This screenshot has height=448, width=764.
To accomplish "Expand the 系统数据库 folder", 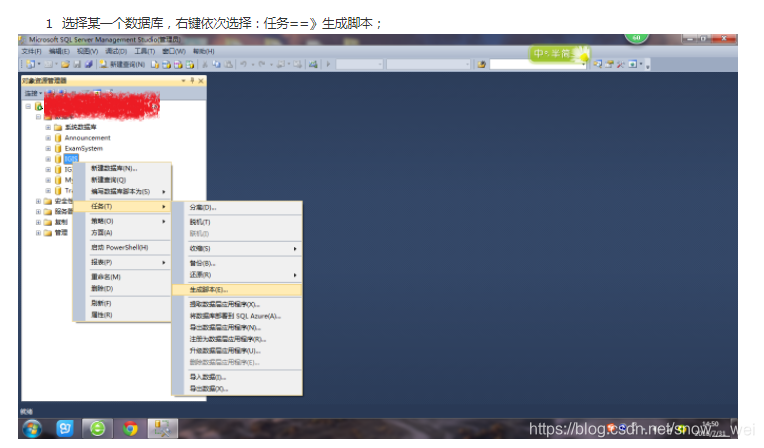I will [x=48, y=127].
